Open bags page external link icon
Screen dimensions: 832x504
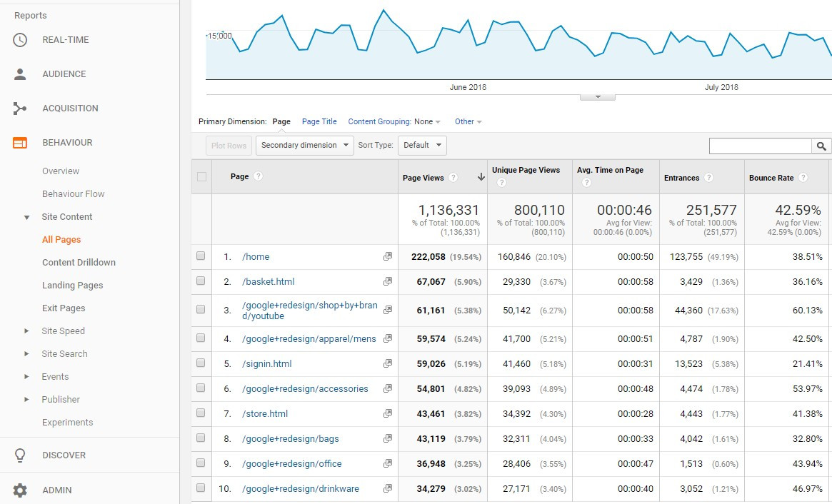pyautogui.click(x=388, y=438)
